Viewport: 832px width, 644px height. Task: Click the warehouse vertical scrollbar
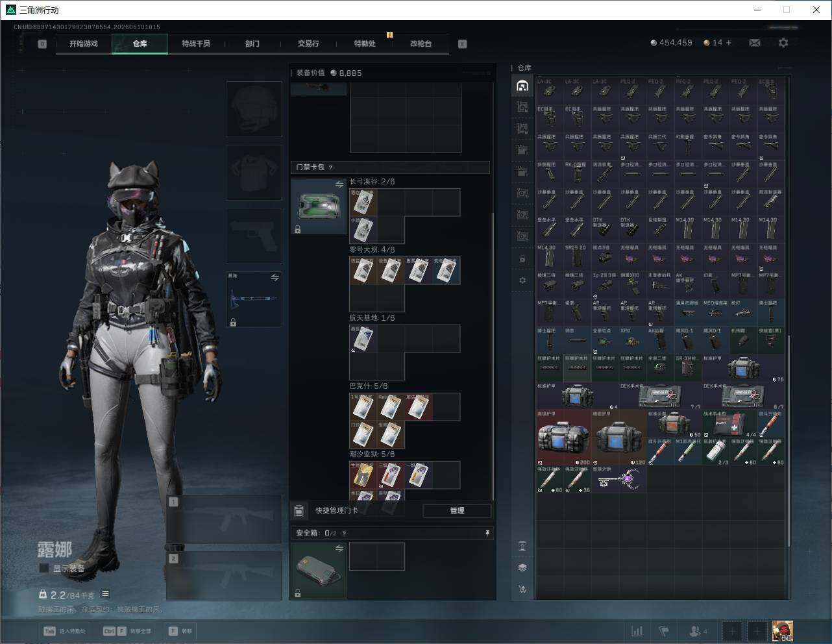coord(789,440)
